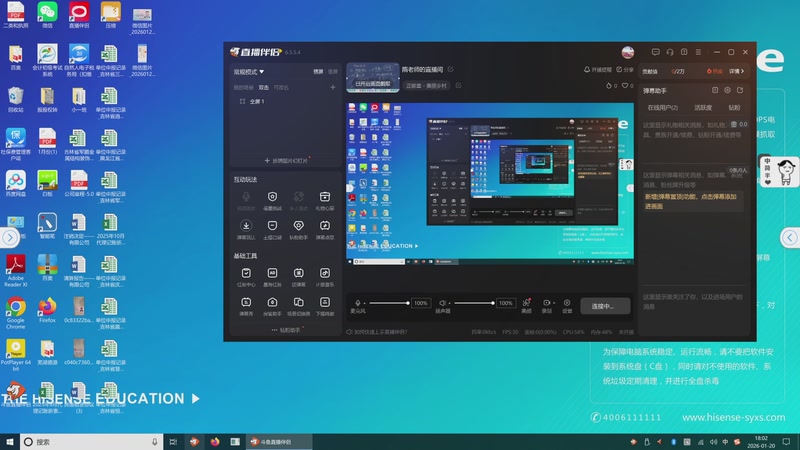The width and height of the screenshot is (800, 450).
Task: Switch to 竖屏 orientation
Action: click(333, 71)
